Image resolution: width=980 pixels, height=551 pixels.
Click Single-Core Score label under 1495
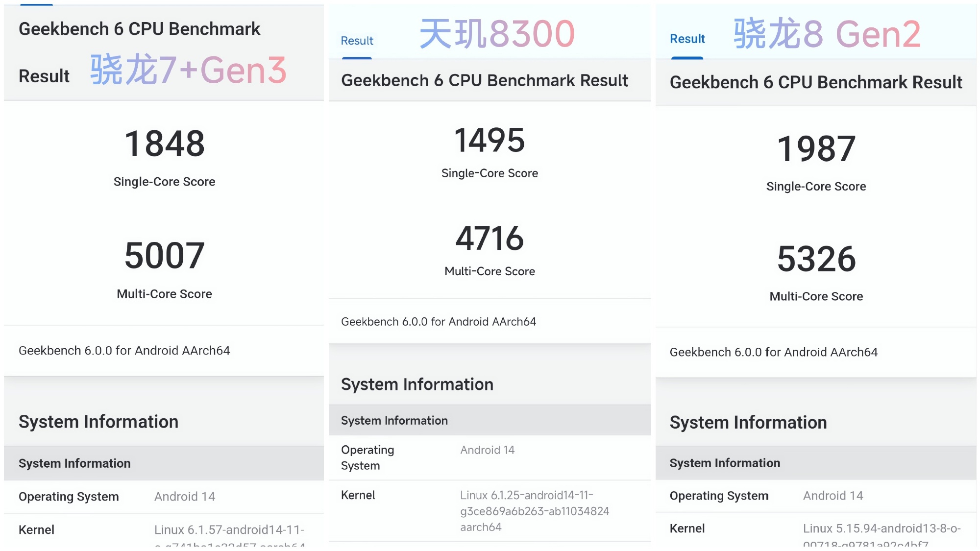490,173
